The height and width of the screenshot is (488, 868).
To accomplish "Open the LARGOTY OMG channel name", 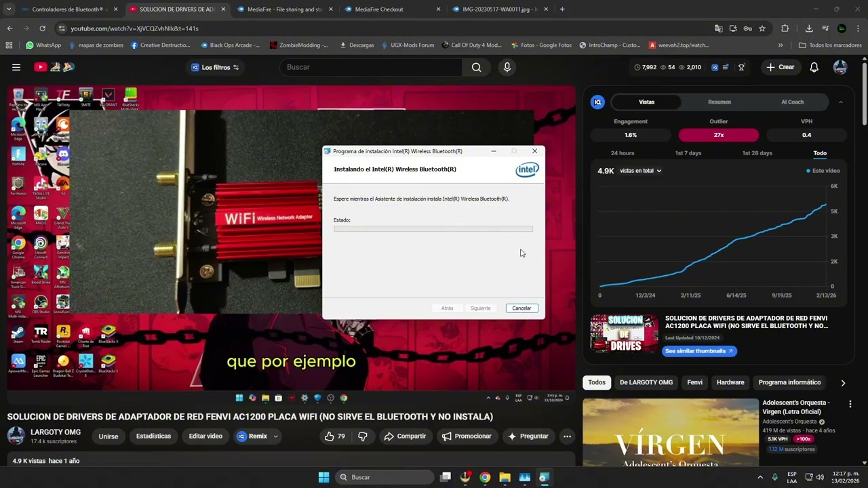I will pos(56,432).
